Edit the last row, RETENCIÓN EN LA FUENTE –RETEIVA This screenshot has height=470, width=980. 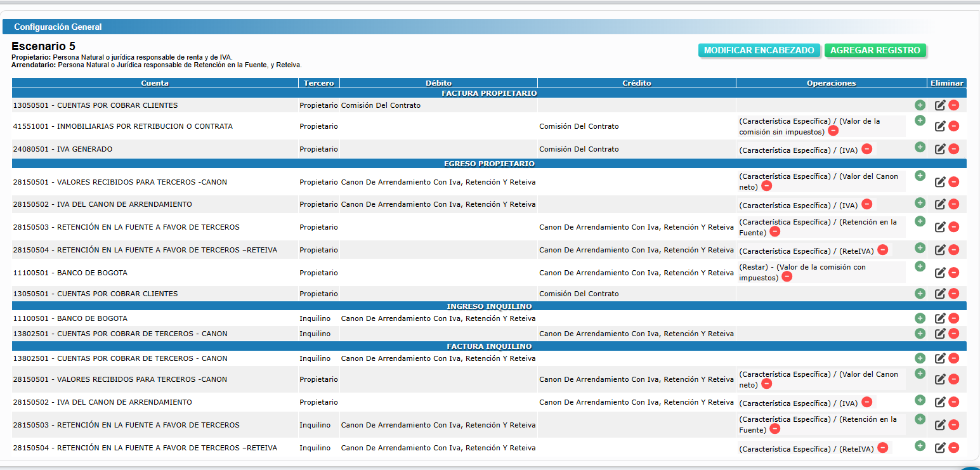pos(940,448)
